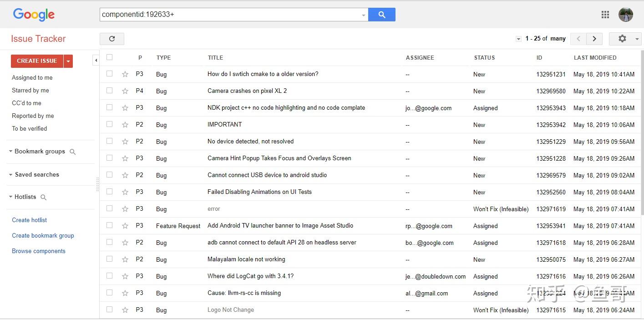The height and width of the screenshot is (320, 644).
Task: Go to next page of results
Action: [x=594, y=39]
